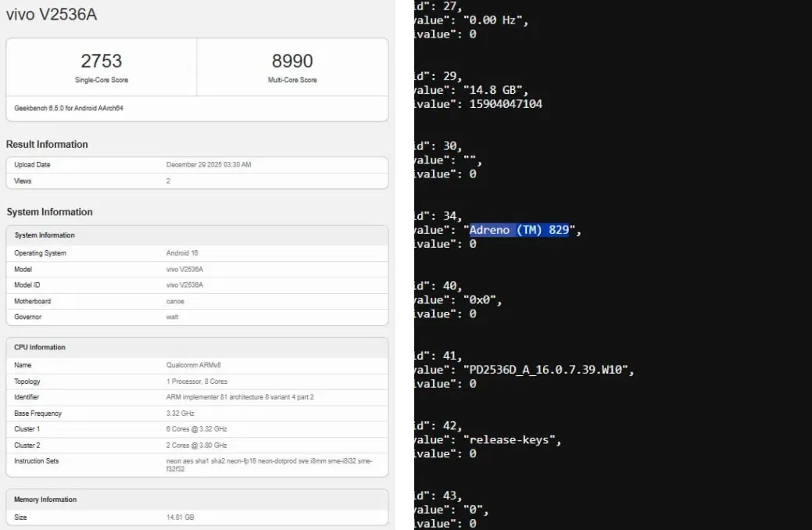Click the Single-Core Score label

pos(102,80)
